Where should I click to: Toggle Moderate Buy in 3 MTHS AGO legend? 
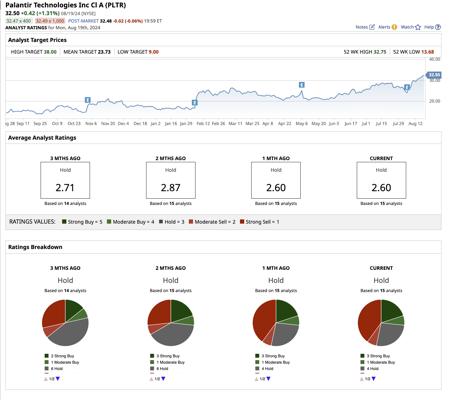point(62,362)
